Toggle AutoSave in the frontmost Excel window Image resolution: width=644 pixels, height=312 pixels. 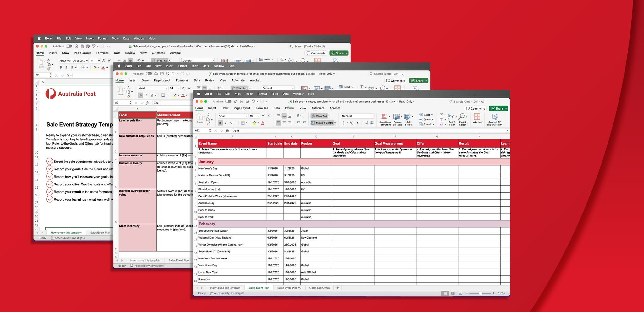click(x=229, y=101)
